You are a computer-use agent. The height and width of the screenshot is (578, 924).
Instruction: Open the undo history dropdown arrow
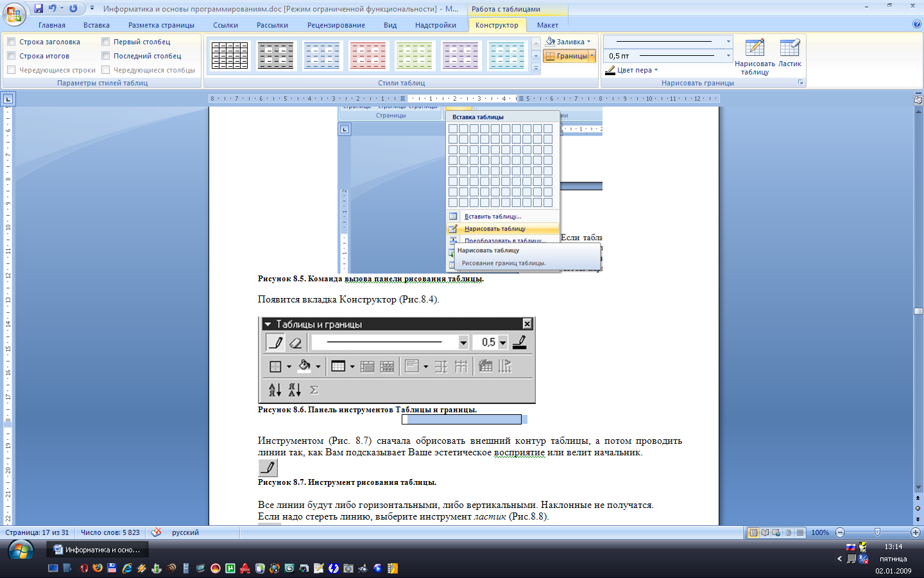[x=62, y=8]
